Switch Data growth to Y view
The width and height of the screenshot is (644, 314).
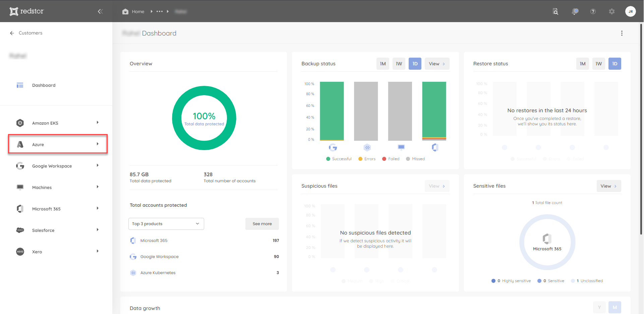tap(599, 307)
